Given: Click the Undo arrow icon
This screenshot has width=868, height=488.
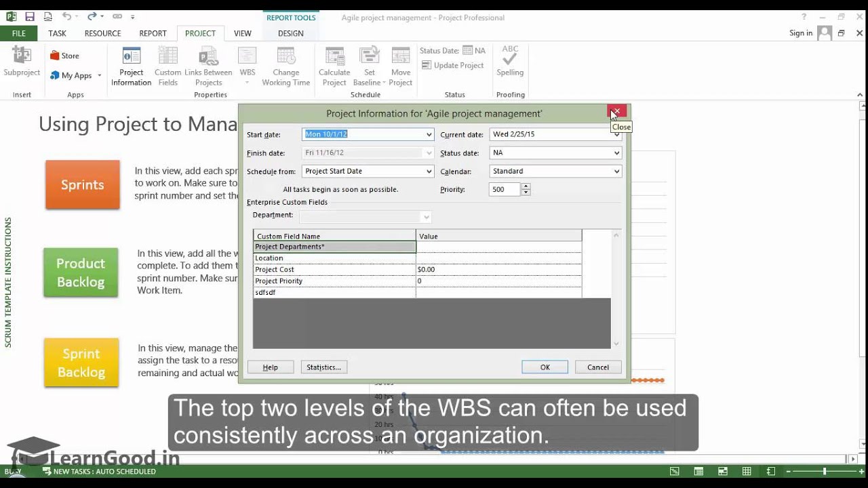Looking at the screenshot, I should (x=66, y=16).
